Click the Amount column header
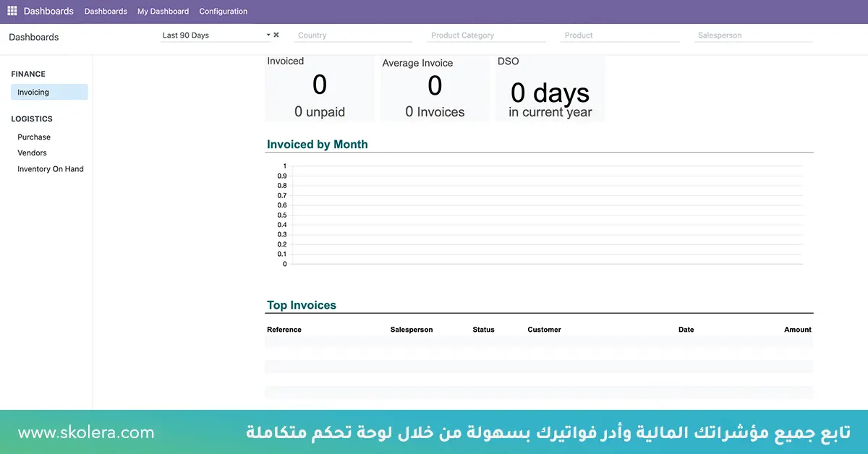Viewport: 868px width, 454px height. coord(798,330)
